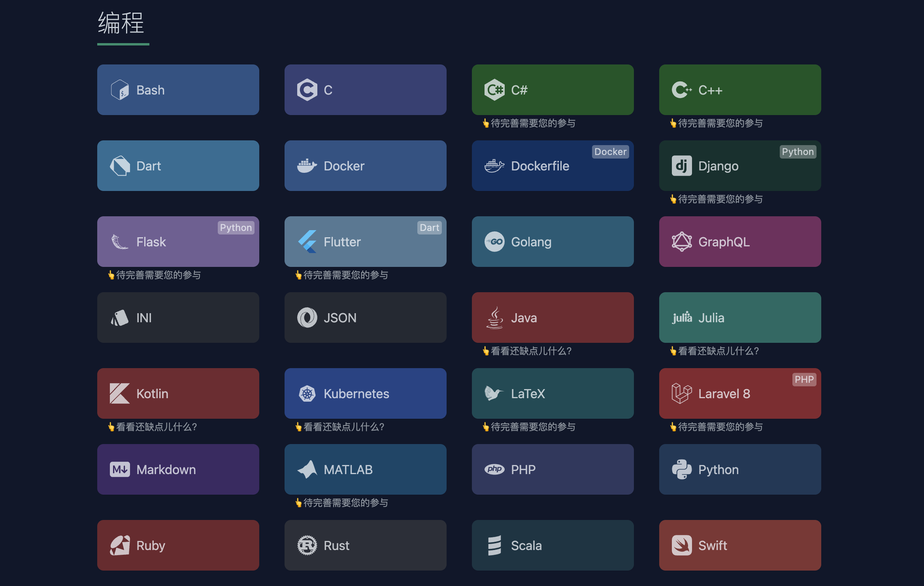Click the Dart tag on Flutter card
This screenshot has width=924, height=586.
coord(429,228)
